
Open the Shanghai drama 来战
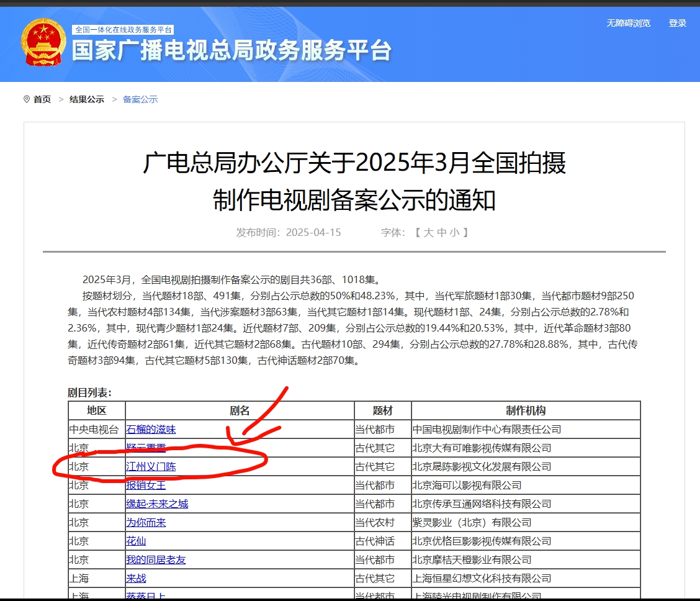pos(136,578)
